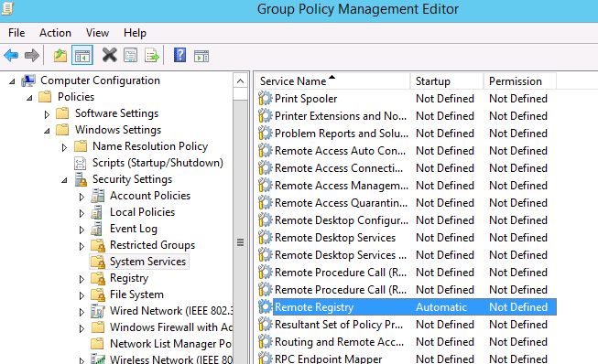Image resolution: width=598 pixels, height=364 pixels.
Task: Select Network List Manager Policies tree item
Action: coord(170,344)
